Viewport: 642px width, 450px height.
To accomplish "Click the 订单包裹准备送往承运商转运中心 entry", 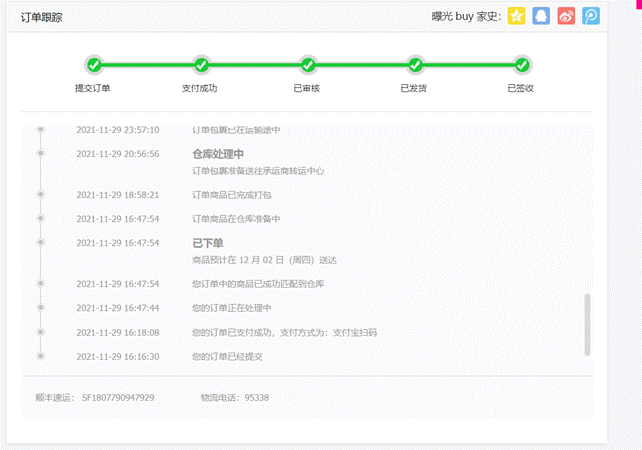I will tap(258, 171).
